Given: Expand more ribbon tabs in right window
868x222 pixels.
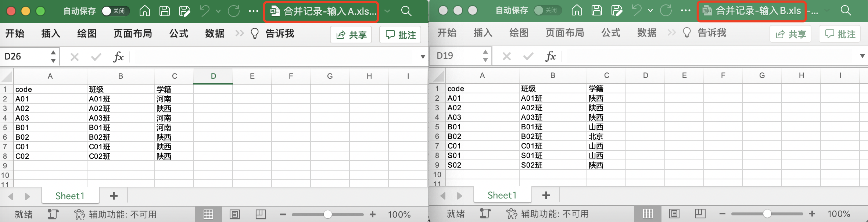Looking at the screenshot, I should [x=672, y=33].
